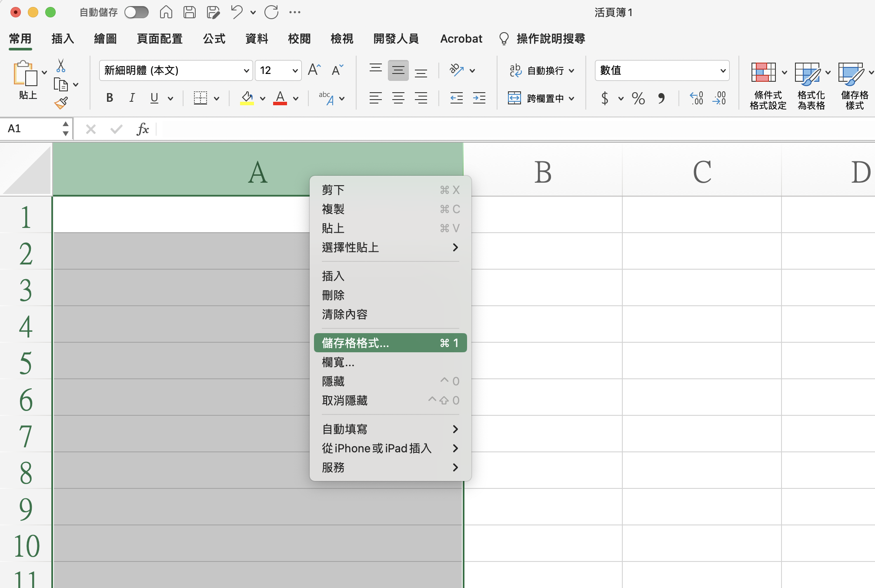Screen dimensions: 875x588
Task: Toggle the 自動儲存 switch
Action: (x=137, y=12)
